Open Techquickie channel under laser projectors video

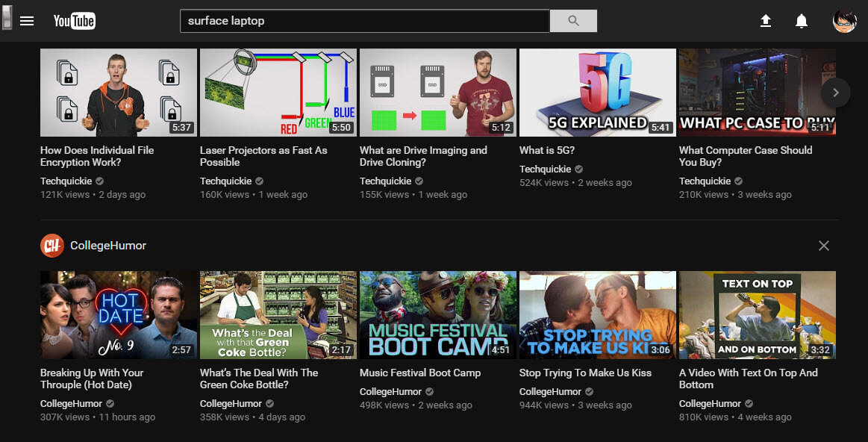pyautogui.click(x=226, y=181)
